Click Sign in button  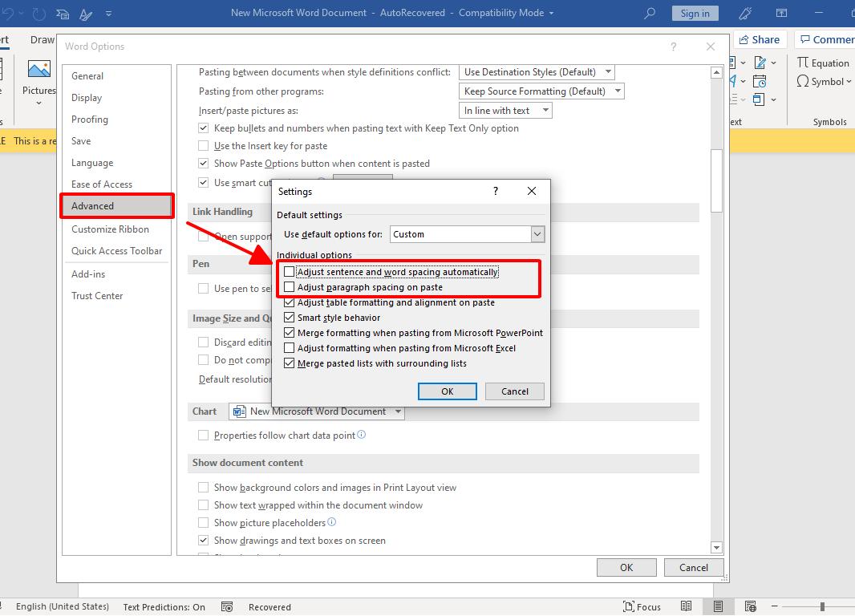(x=695, y=13)
